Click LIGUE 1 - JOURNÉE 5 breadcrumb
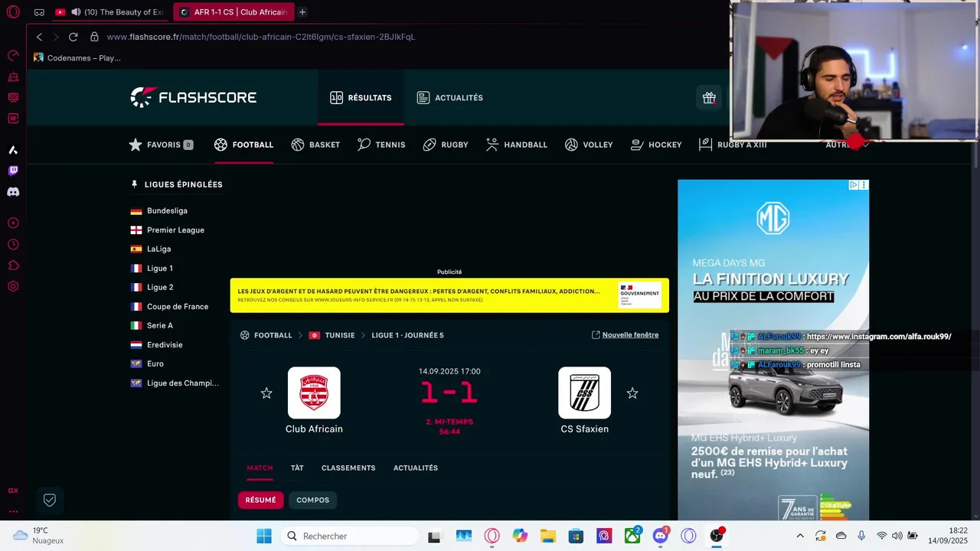The image size is (980, 551). [x=407, y=335]
